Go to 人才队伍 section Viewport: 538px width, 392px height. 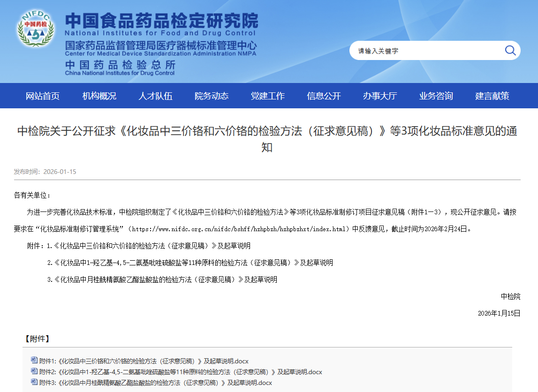click(x=155, y=96)
